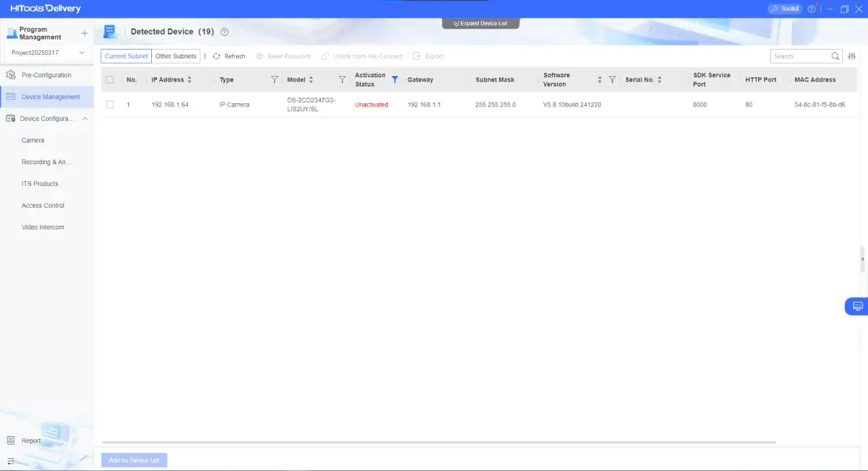Collapse the Device Configuration section

[x=85, y=119]
